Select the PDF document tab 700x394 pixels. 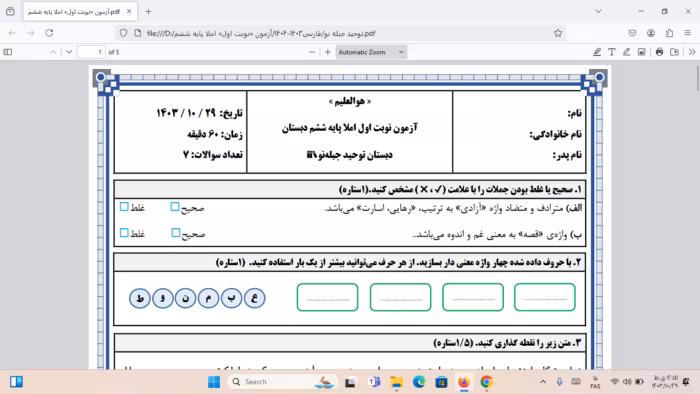point(80,12)
